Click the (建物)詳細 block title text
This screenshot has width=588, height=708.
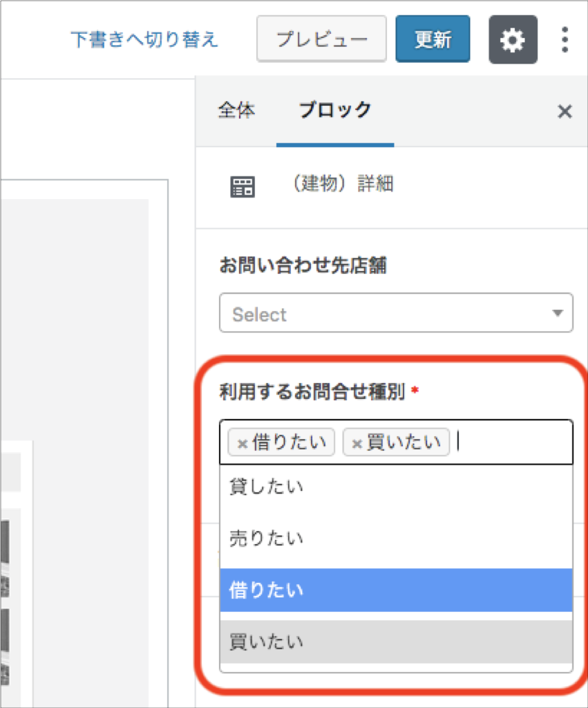[343, 185]
